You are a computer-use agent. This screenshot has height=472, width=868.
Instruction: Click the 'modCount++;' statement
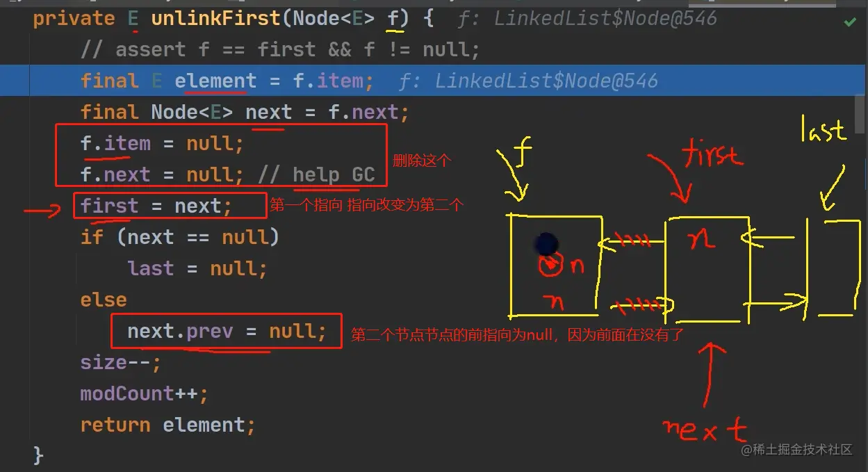click(x=145, y=393)
